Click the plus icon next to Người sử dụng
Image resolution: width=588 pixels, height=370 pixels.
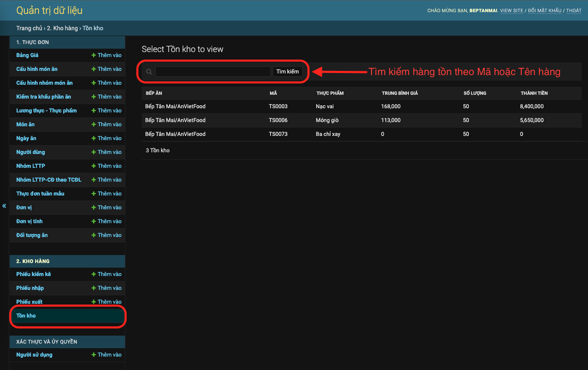pyautogui.click(x=94, y=354)
